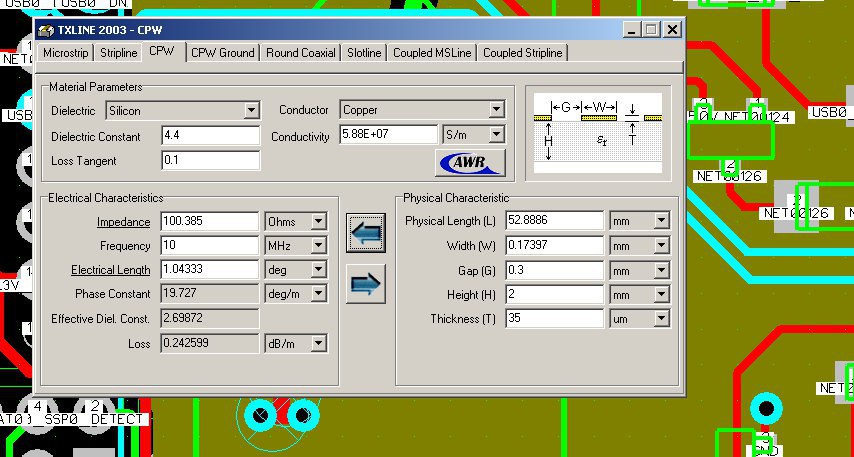
Task: Click the Impedance field 100.385
Action: [210, 221]
